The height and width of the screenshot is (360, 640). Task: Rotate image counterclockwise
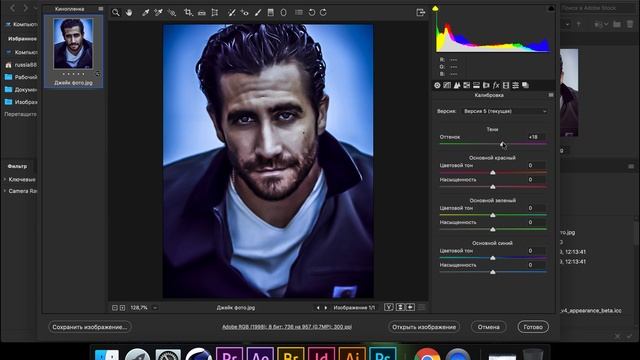pyautogui.click(x=312, y=13)
